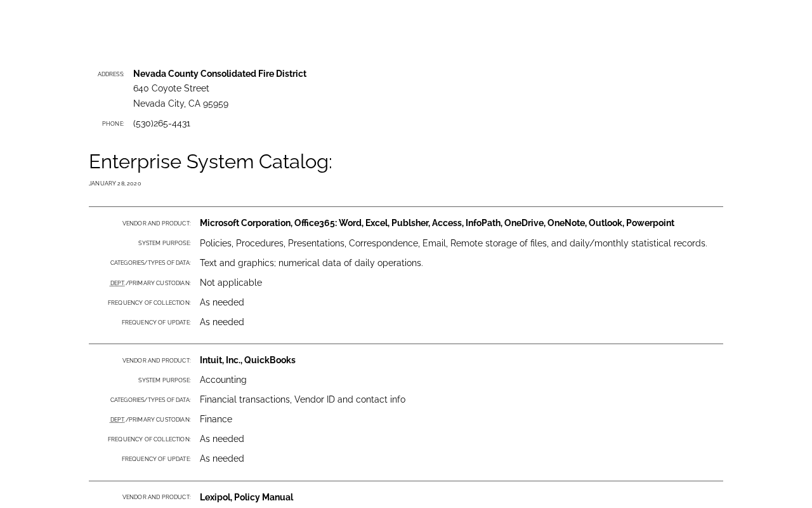Click 'As needed' collection frequency for Office365
Viewport: 812px width, 508px height.
click(x=222, y=302)
